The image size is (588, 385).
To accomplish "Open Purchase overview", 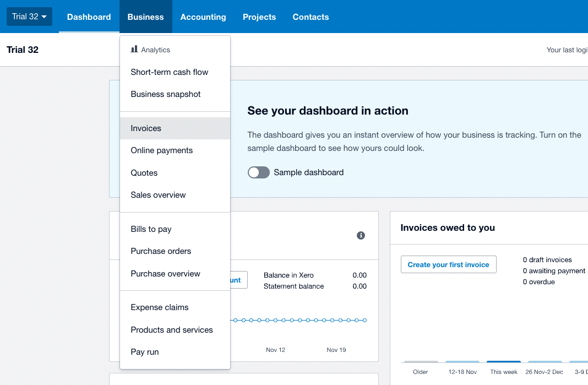I will click(x=175, y=274).
